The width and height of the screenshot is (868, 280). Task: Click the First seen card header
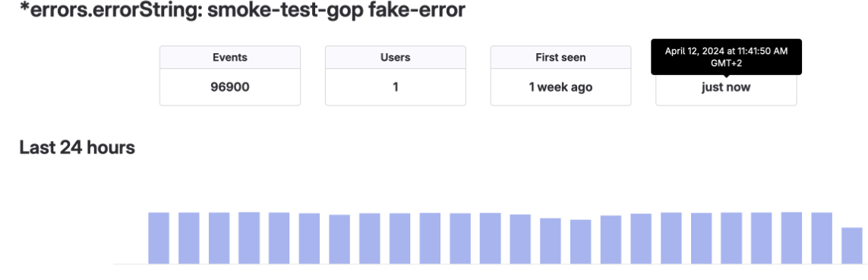click(x=560, y=58)
